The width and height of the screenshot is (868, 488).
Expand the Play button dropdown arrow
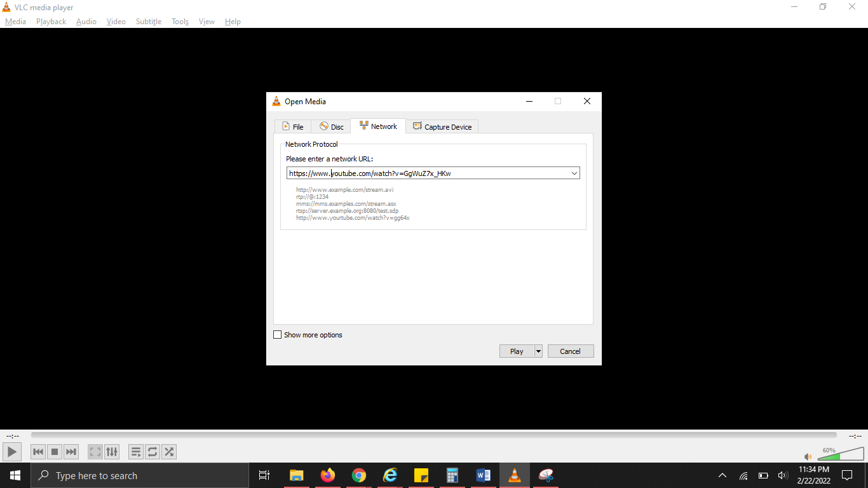pos(538,351)
